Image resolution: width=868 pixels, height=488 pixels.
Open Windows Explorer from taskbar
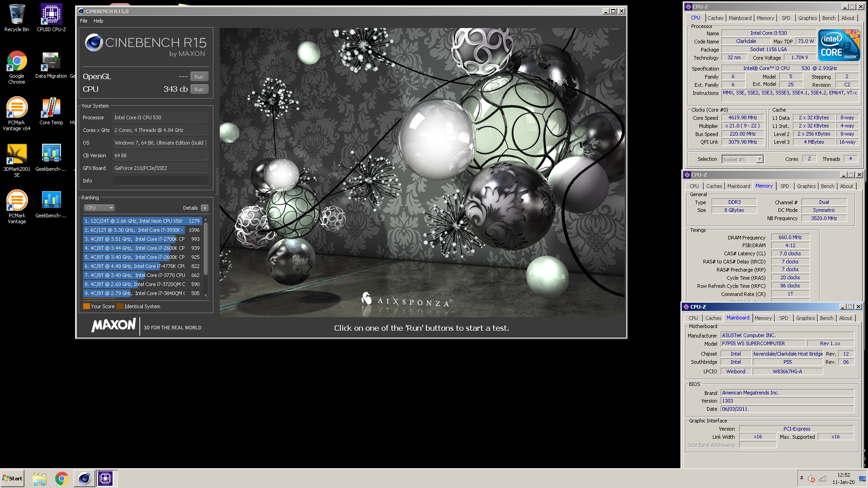pos(39,479)
